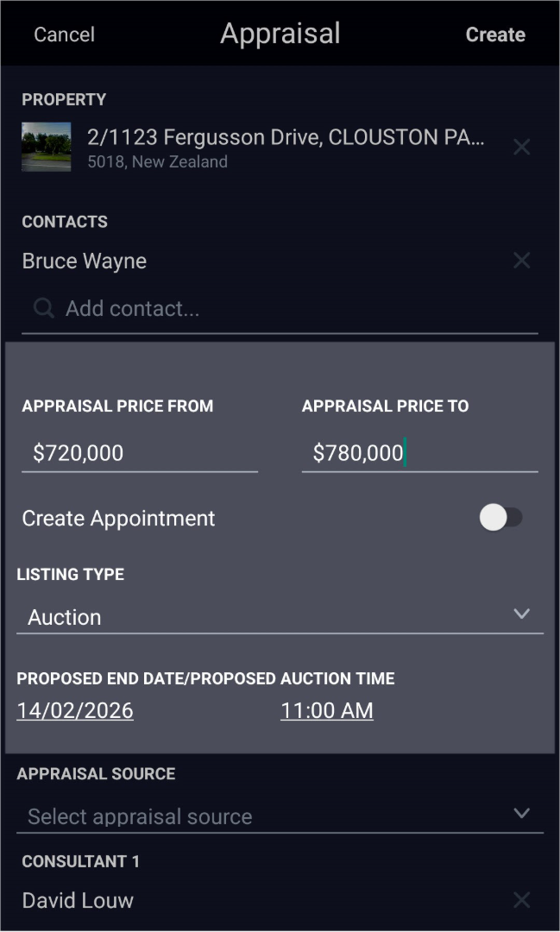Viewport: 560px width, 932px height.
Task: Open Select appraisal source dropdown field
Action: tap(280, 816)
